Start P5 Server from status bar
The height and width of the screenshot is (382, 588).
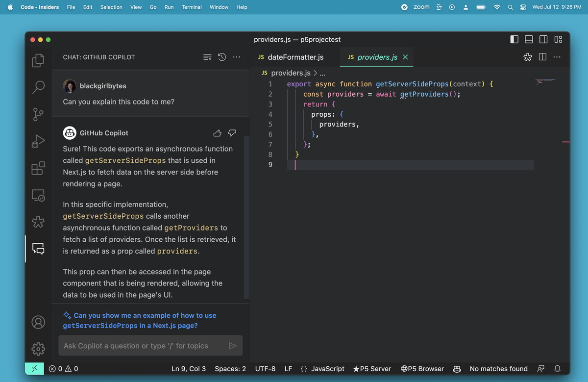[x=372, y=369]
